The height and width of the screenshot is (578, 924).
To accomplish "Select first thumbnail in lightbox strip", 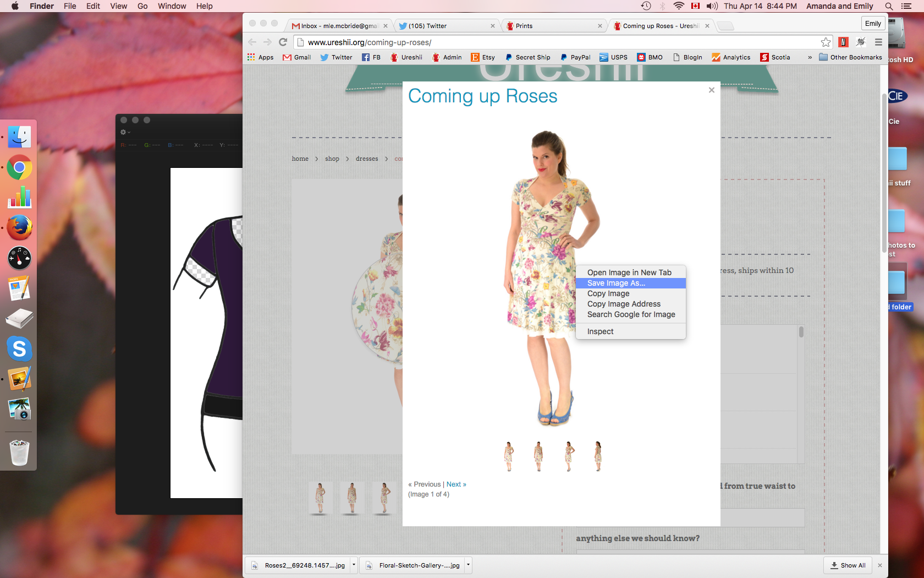I will coord(509,456).
